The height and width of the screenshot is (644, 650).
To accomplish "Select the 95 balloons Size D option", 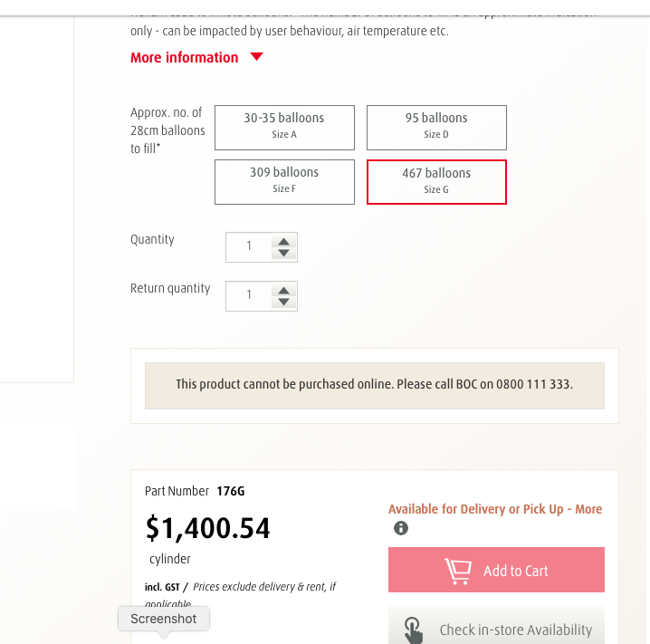I will (x=436, y=127).
